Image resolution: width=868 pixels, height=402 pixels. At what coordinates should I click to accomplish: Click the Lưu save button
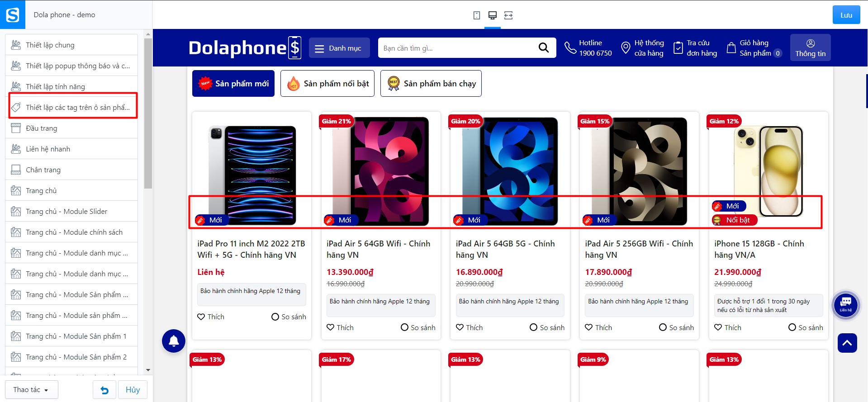(846, 15)
